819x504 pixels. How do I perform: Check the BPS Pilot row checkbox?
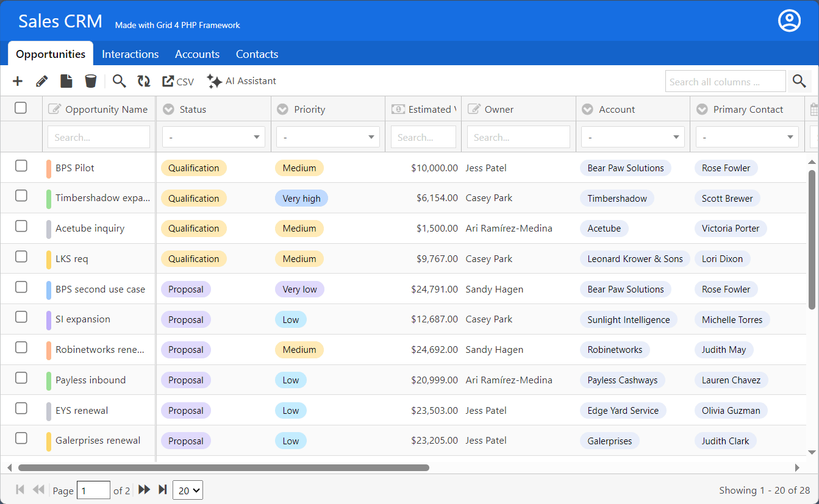coord(21,166)
